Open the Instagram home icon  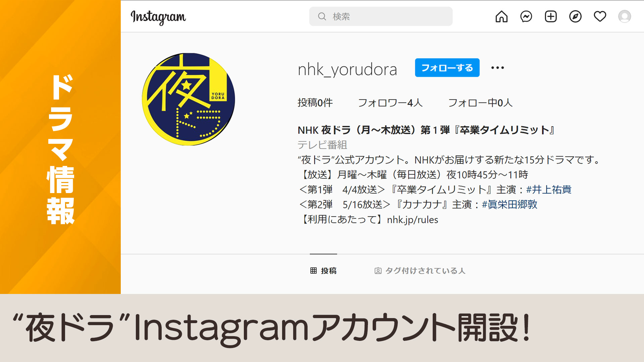pyautogui.click(x=501, y=16)
